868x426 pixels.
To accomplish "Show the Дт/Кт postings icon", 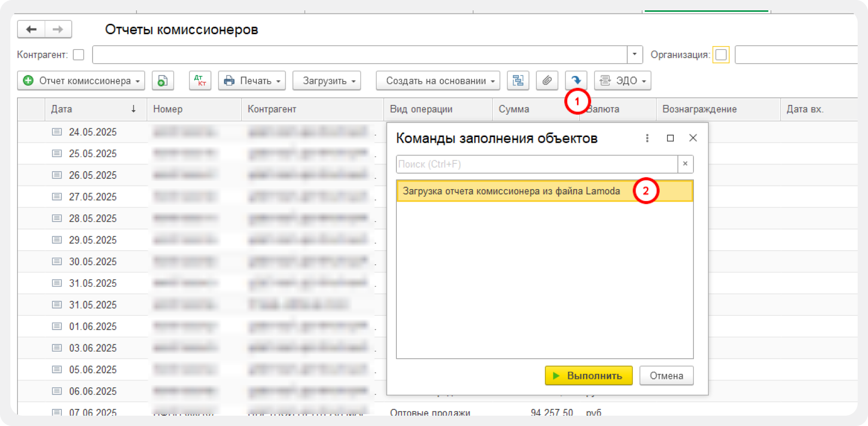I will coord(200,81).
